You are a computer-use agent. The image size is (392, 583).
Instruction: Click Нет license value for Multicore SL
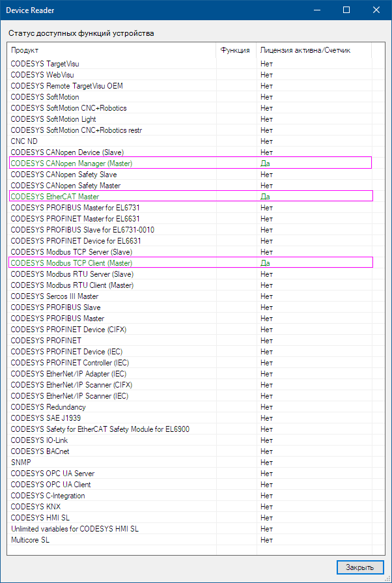point(266,539)
